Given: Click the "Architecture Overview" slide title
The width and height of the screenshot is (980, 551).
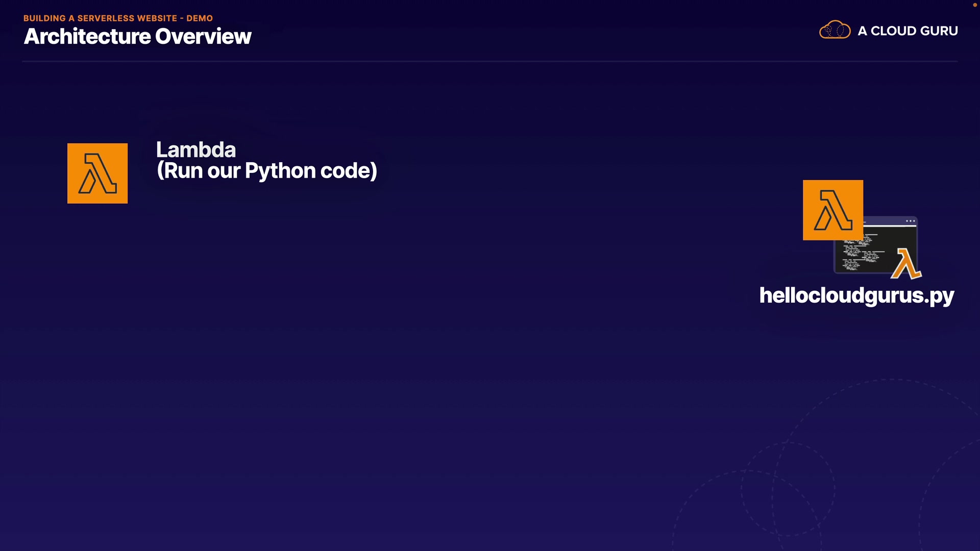Looking at the screenshot, I should (137, 37).
